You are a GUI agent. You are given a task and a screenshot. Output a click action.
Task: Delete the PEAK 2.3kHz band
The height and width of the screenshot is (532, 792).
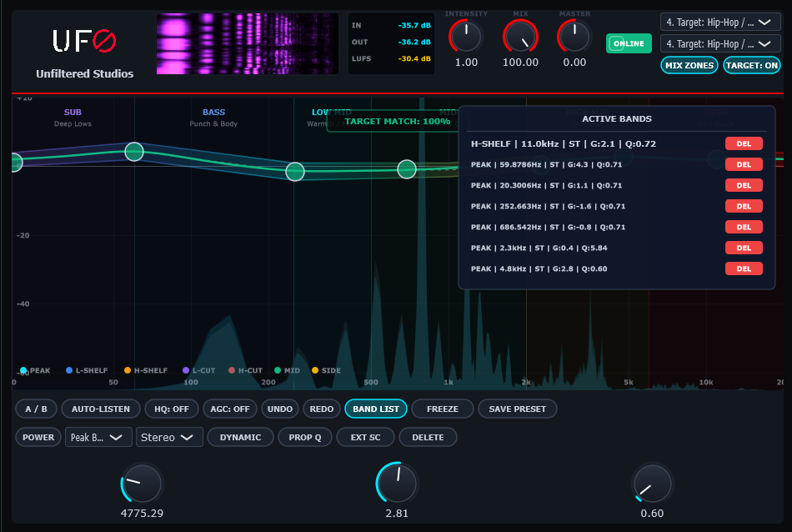click(744, 248)
